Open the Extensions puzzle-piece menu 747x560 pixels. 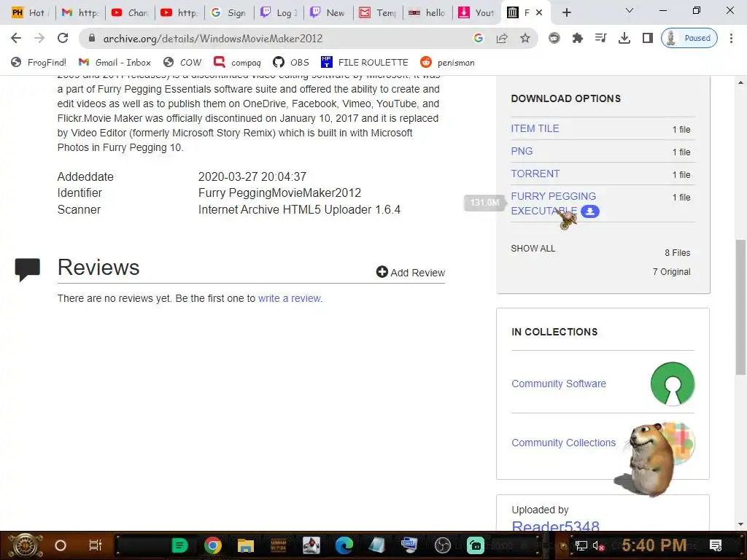coord(578,38)
